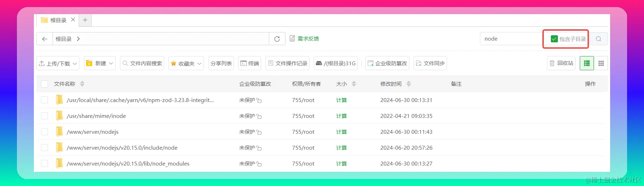
Task: Open folder /usr/share/mime/inode
Action: [96, 116]
